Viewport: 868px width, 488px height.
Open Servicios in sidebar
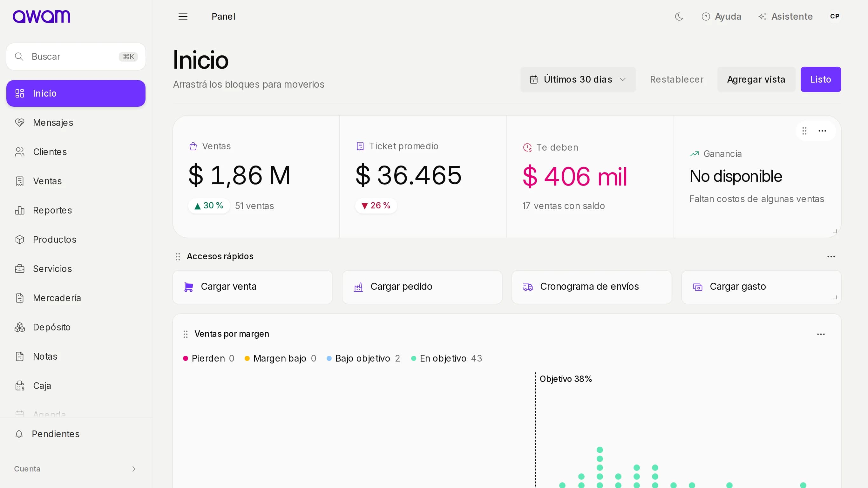click(76, 269)
